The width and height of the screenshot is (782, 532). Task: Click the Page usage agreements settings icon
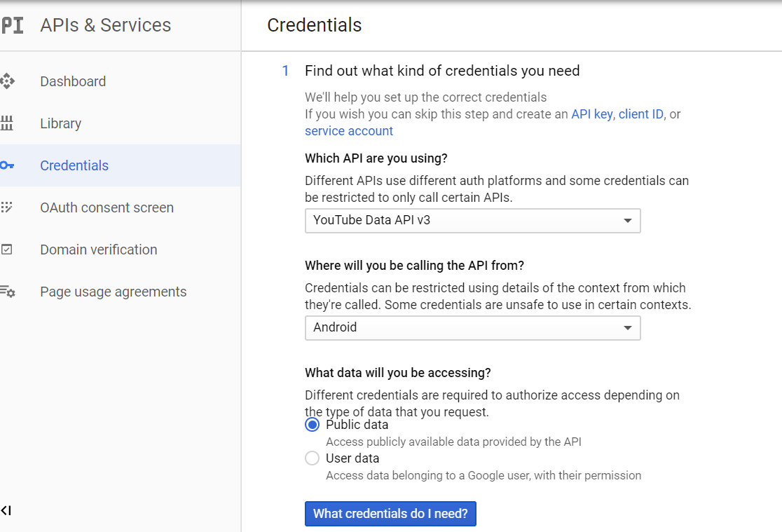(x=8, y=292)
